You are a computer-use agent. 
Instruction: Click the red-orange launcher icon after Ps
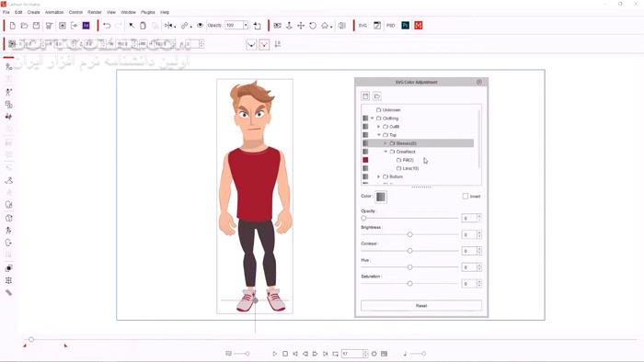pyautogui.click(x=418, y=26)
